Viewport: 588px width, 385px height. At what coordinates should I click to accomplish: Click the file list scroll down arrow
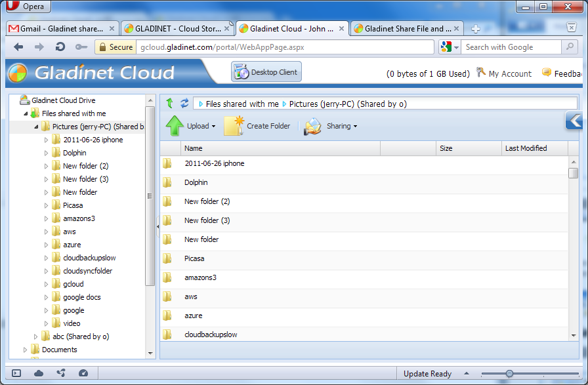pyautogui.click(x=573, y=336)
